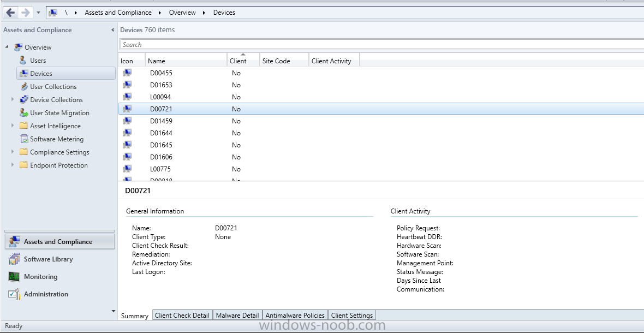
Task: Click the Back navigation arrow
Action: click(x=11, y=13)
